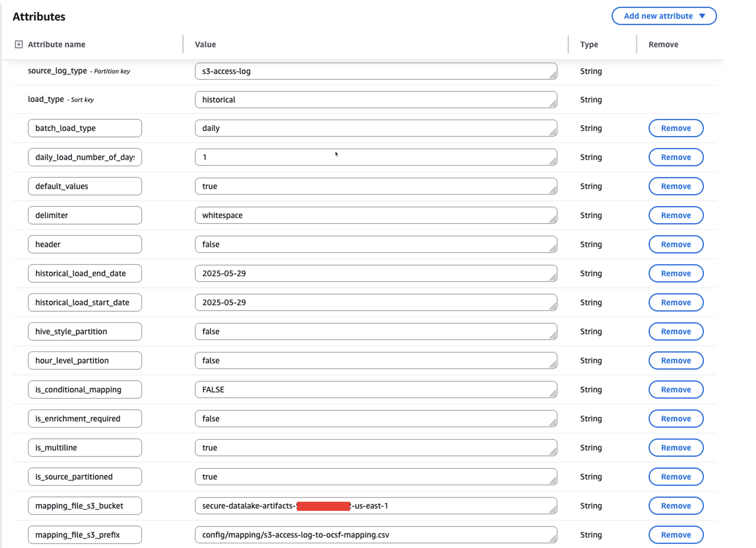
Task: Edit the hive_style_partition name field
Action: coord(85,331)
